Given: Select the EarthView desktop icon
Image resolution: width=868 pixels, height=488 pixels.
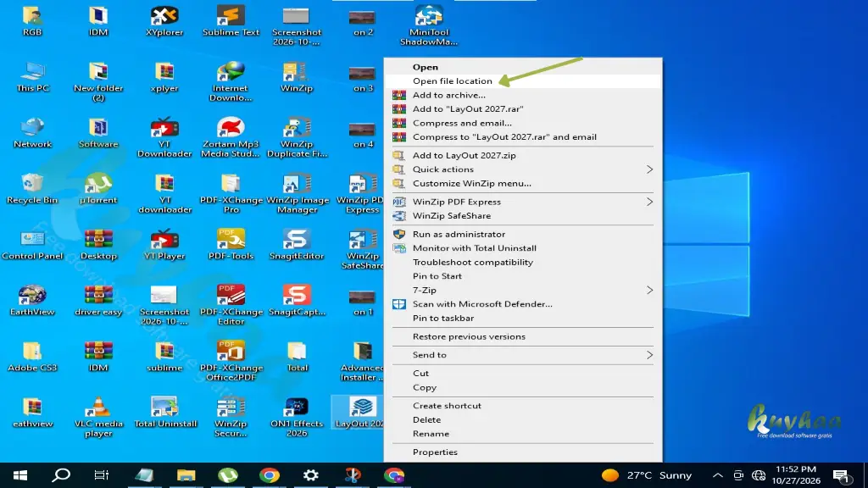Looking at the screenshot, I should [x=32, y=301].
